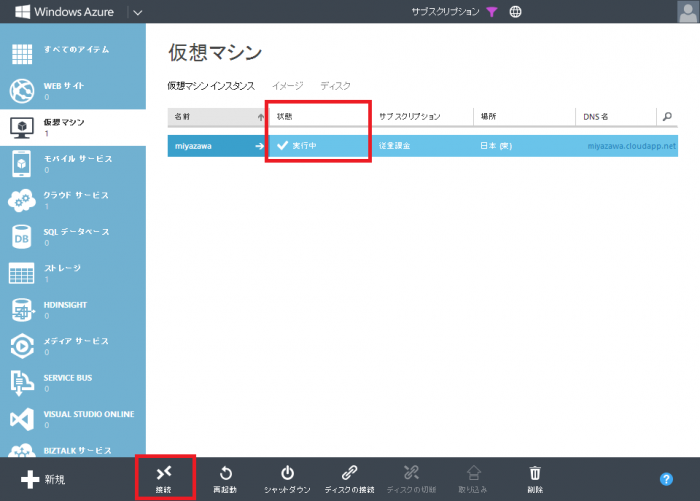Open クラウド サービス gear-cloud icon
This screenshot has height=501, width=700.
click(22, 200)
